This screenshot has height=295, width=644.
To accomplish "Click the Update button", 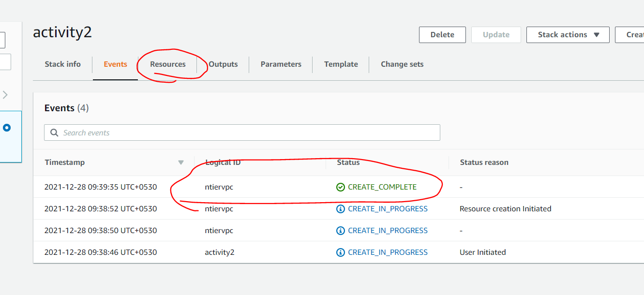I will click(x=496, y=35).
